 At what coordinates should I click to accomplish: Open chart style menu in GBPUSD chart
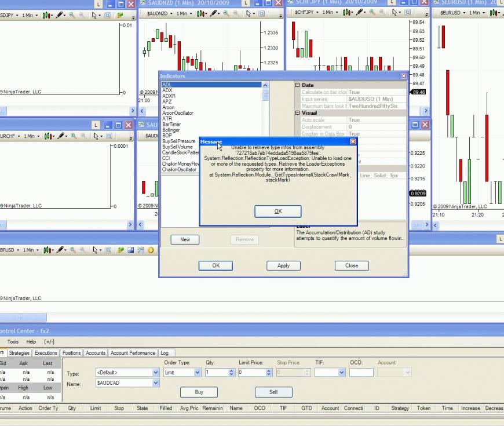(x=49, y=250)
